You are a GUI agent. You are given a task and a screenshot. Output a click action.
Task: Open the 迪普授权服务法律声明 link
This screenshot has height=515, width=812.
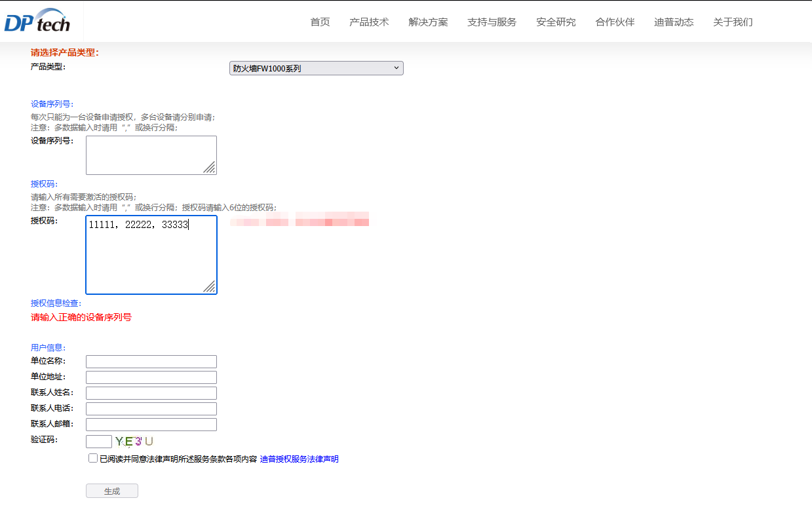tap(300, 459)
